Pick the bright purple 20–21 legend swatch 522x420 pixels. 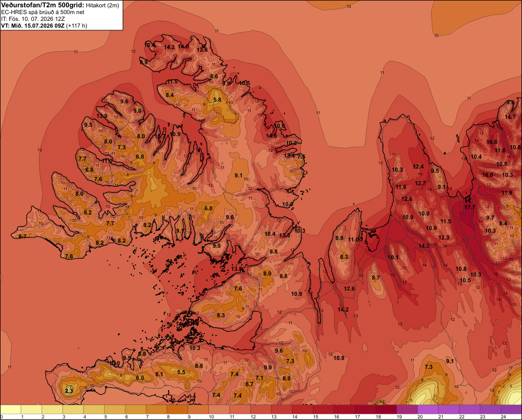coord(428,410)
